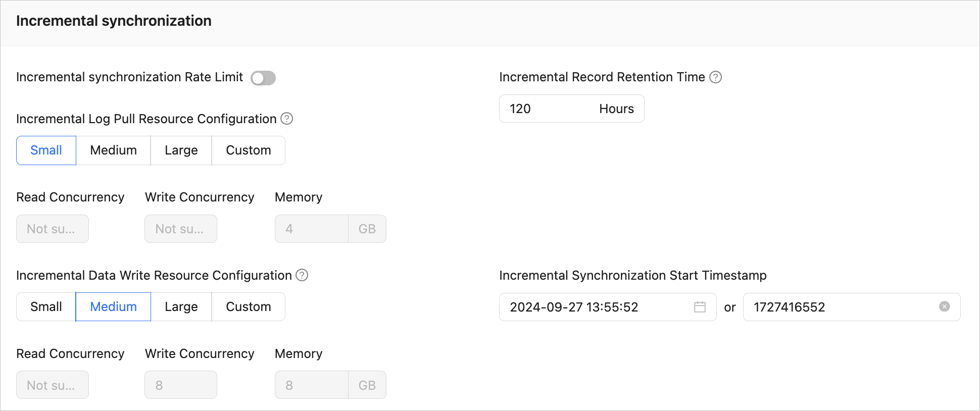Choose Large for Data Write Resource Configuration

[x=181, y=307]
